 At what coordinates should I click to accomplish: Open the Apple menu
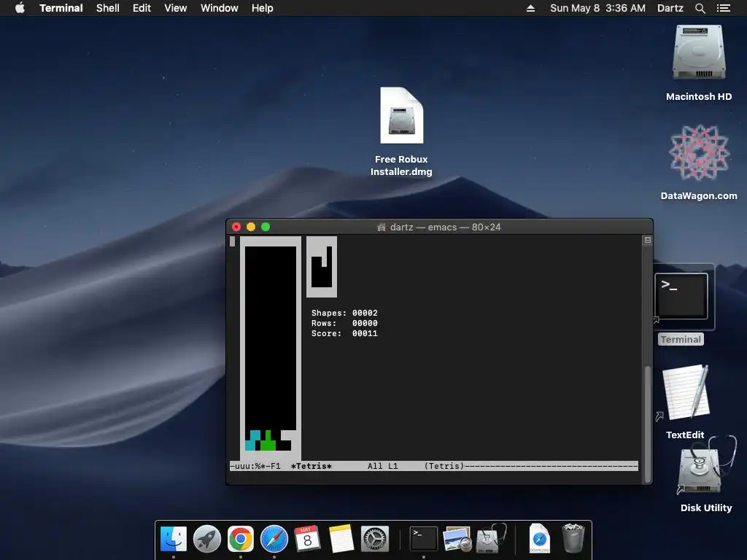pyautogui.click(x=20, y=8)
